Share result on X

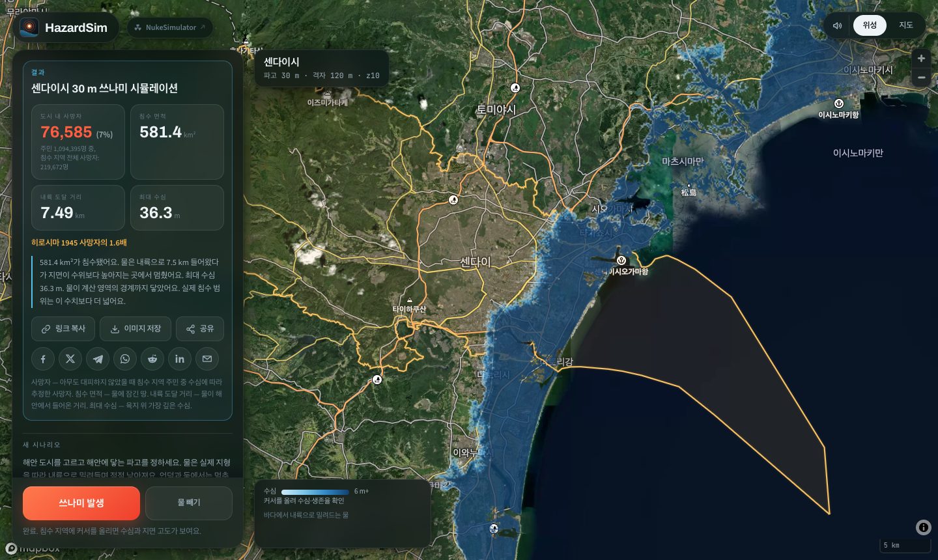point(70,359)
